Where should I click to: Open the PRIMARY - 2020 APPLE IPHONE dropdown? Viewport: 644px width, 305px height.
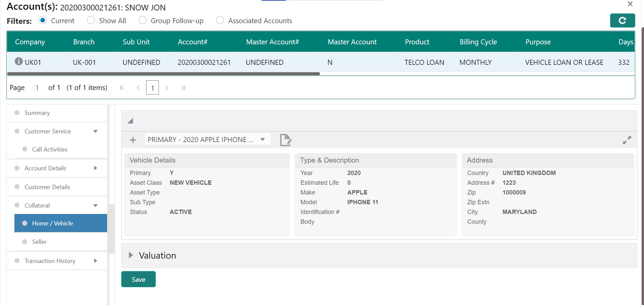(208, 139)
